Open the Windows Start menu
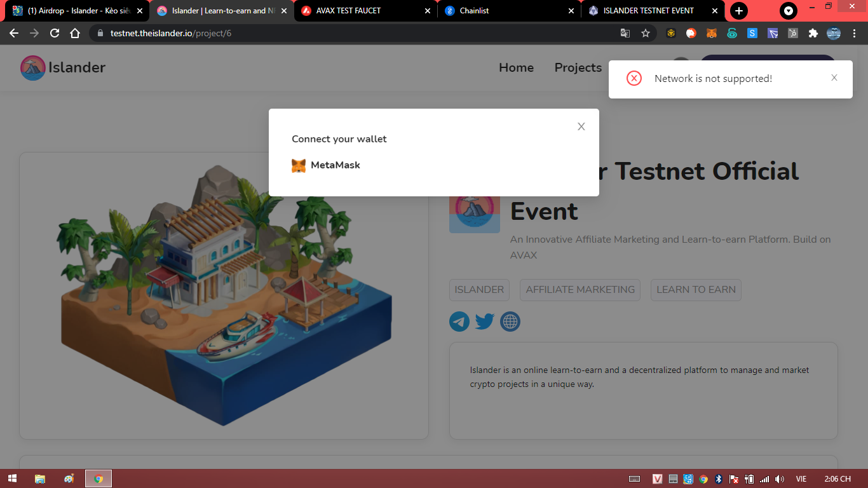The image size is (868, 488). pos(11,478)
